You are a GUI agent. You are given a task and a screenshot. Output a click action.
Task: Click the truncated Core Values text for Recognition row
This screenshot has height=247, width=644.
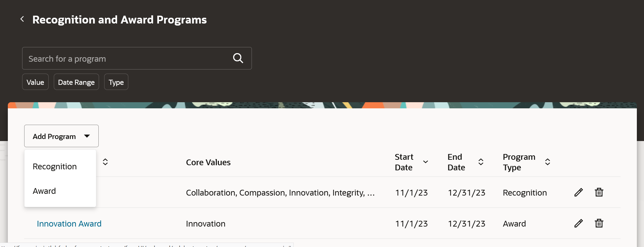(280, 192)
